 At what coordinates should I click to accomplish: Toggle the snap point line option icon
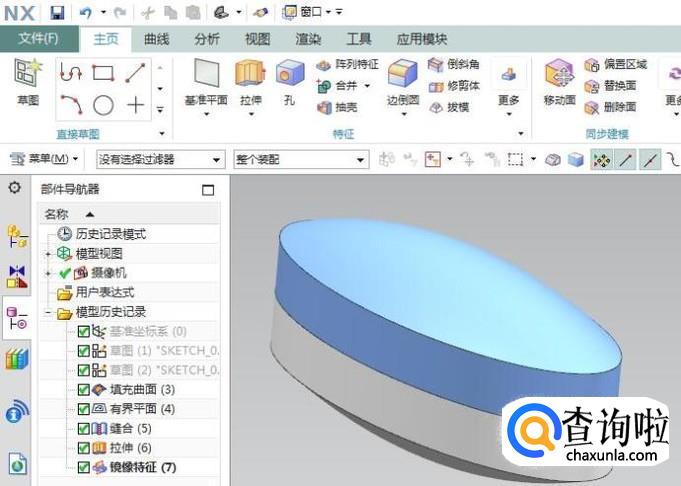click(625, 160)
